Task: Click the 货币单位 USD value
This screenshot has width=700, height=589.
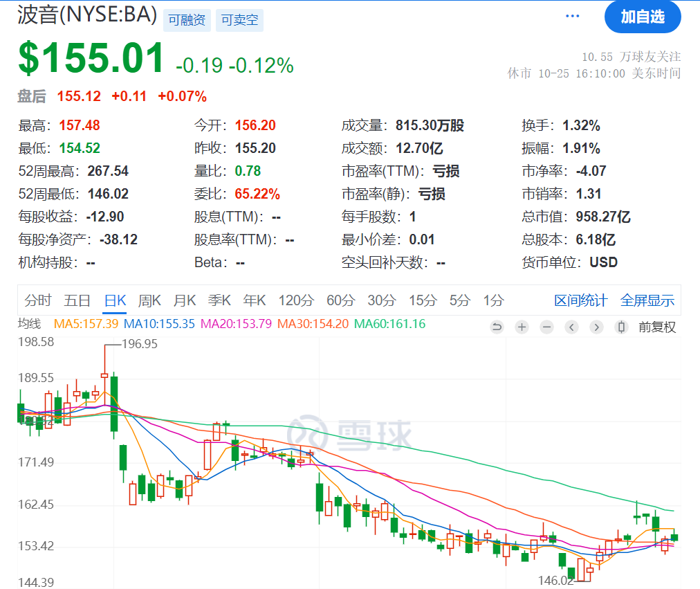Action: point(604,262)
